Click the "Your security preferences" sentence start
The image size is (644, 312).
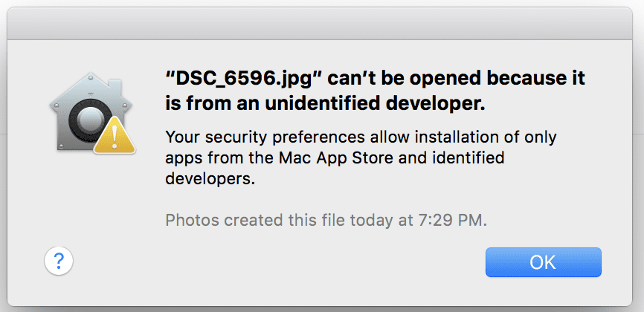click(x=264, y=137)
